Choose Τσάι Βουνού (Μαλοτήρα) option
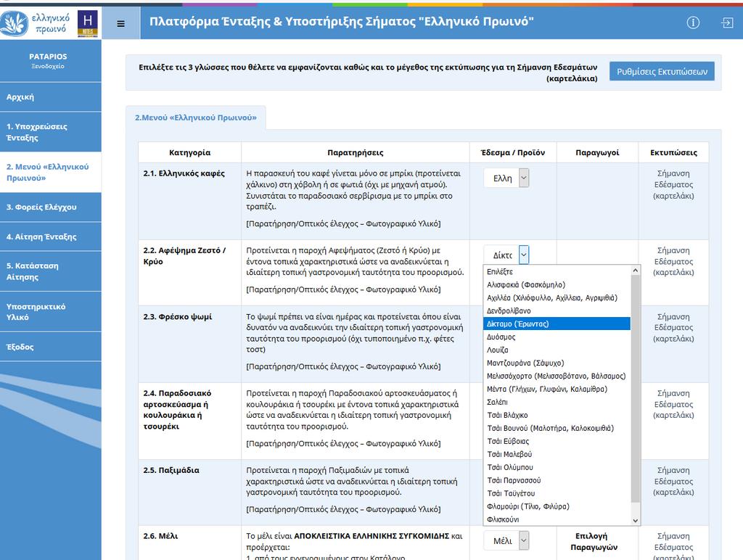The height and width of the screenshot is (560, 743). 557,428
